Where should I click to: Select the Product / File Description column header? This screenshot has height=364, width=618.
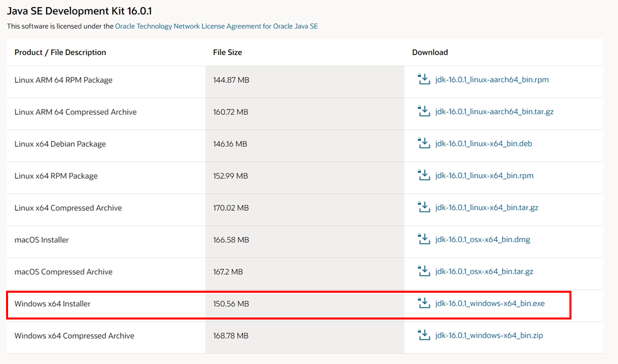point(60,53)
